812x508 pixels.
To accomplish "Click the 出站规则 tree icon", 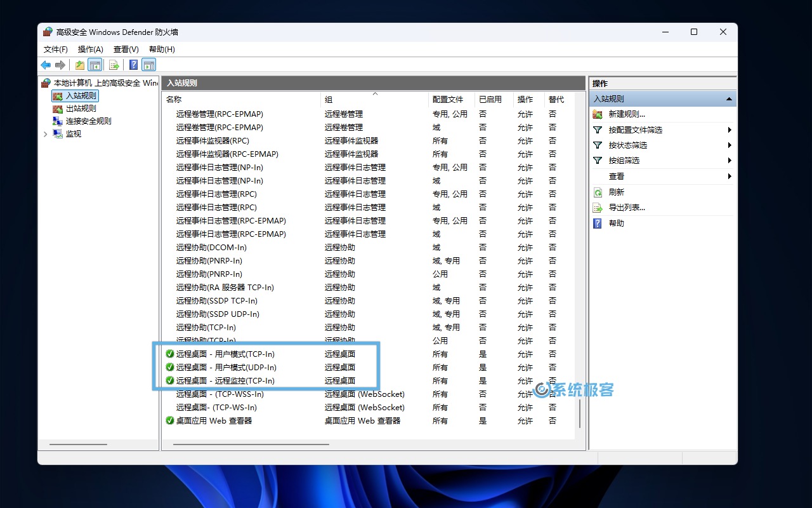I will (58, 109).
